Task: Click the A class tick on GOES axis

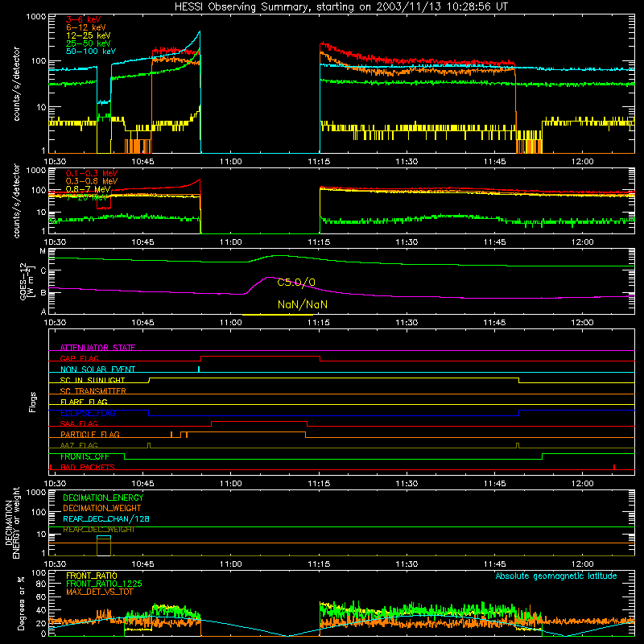Action: [x=43, y=312]
